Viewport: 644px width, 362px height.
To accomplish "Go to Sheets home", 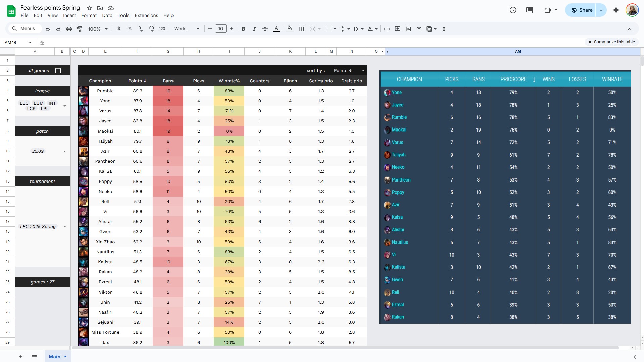I will point(11,11).
